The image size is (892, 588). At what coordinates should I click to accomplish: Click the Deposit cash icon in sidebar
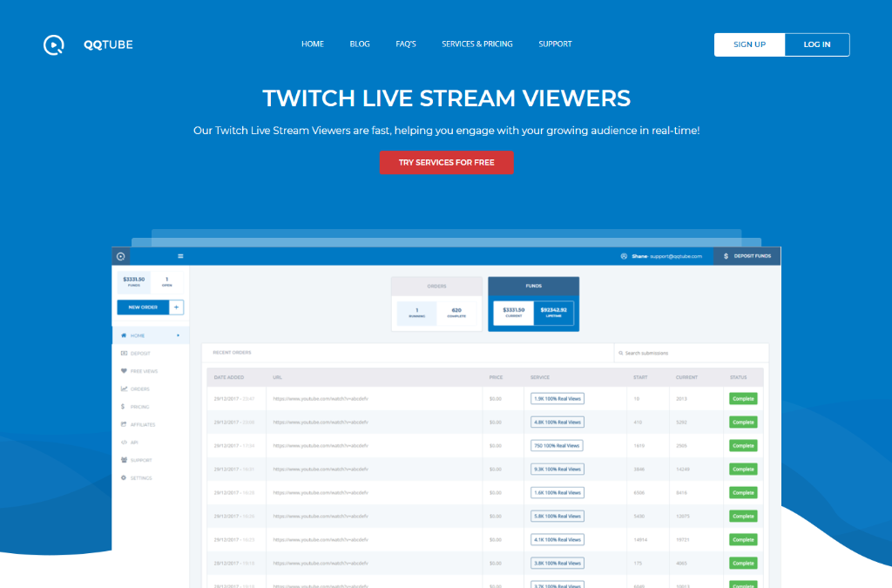pos(124,353)
